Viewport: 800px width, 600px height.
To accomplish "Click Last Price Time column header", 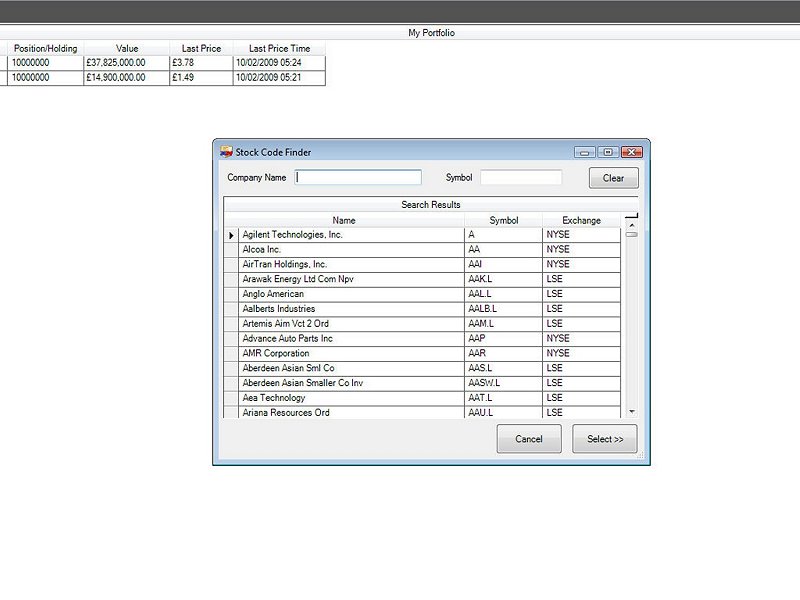I will 279,48.
